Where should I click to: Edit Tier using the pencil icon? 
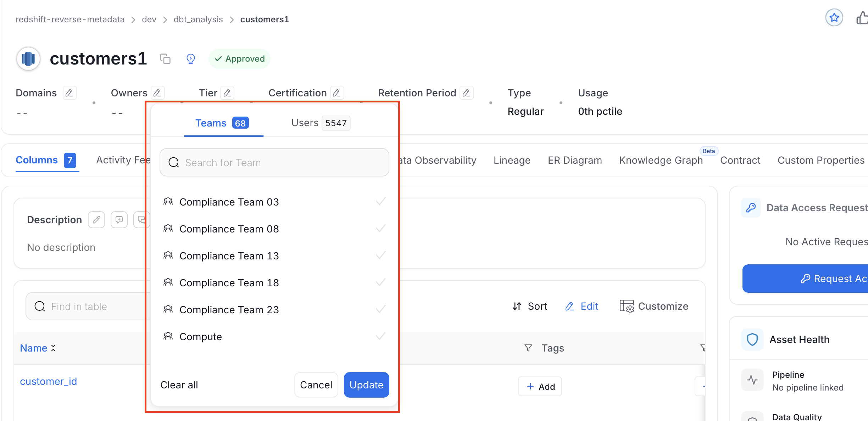point(227,93)
